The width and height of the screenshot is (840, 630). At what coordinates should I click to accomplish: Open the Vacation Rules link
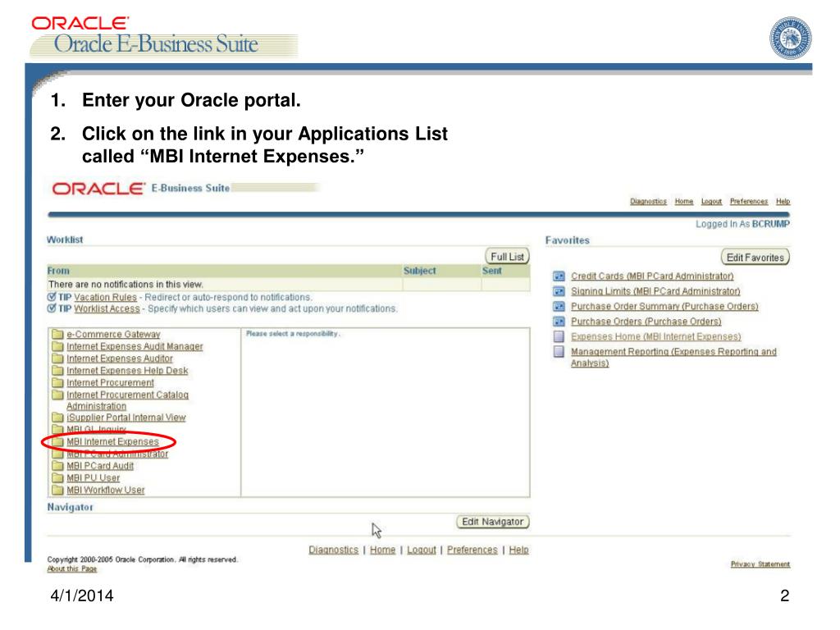[x=105, y=297]
